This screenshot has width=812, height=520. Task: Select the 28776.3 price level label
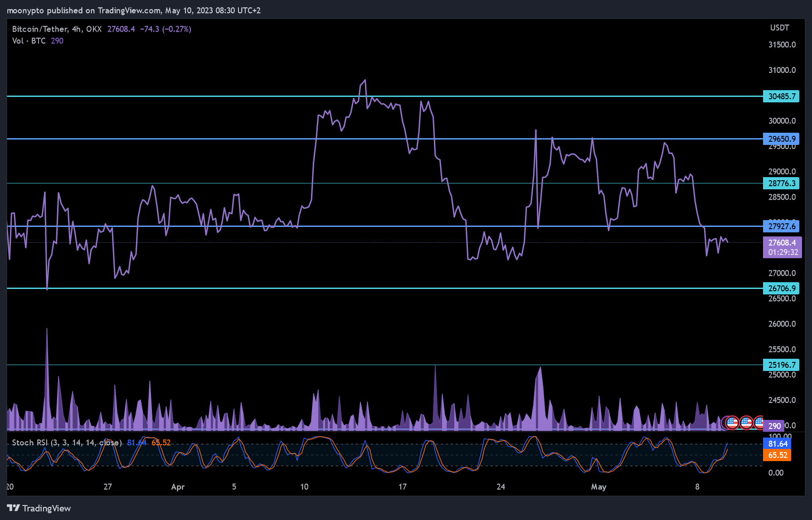pyautogui.click(x=781, y=183)
